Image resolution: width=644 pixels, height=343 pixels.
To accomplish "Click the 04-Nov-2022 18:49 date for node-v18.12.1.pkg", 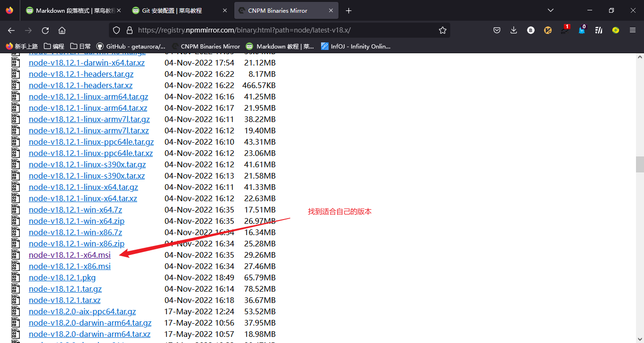I will tap(199, 278).
